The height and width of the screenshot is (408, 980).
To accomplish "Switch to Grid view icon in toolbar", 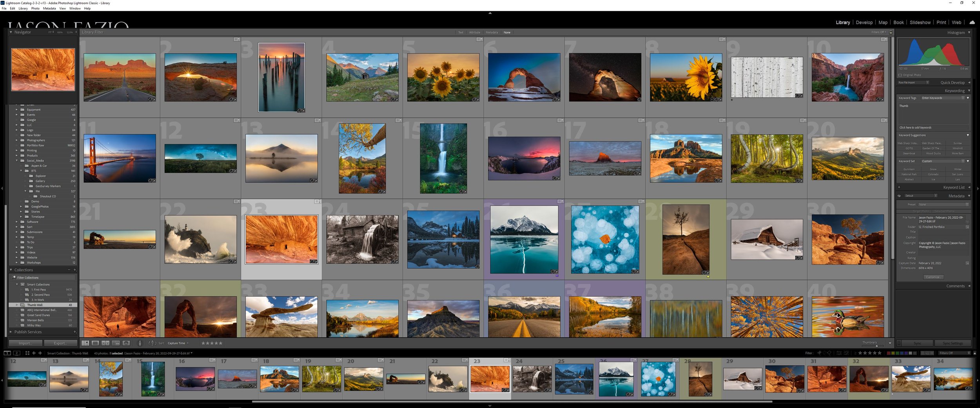I will pyautogui.click(x=85, y=343).
